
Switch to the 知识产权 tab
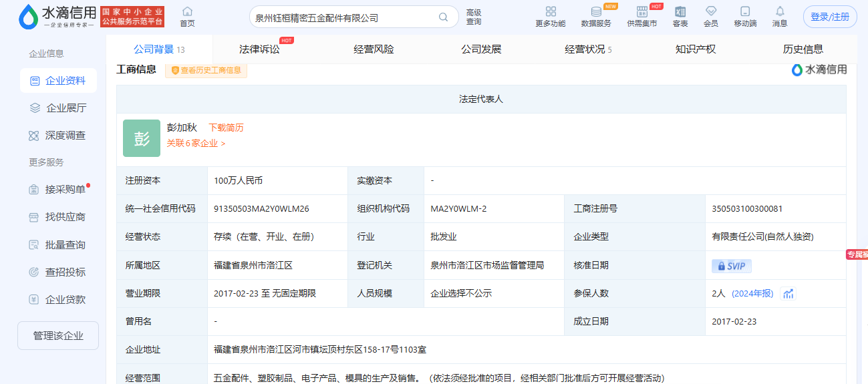coord(696,49)
